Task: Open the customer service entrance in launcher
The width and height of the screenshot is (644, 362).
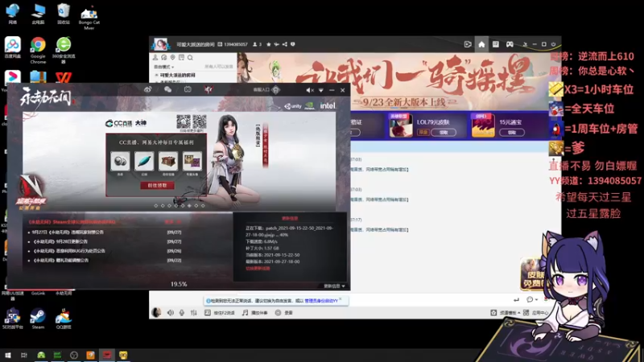Action: [x=266, y=90]
